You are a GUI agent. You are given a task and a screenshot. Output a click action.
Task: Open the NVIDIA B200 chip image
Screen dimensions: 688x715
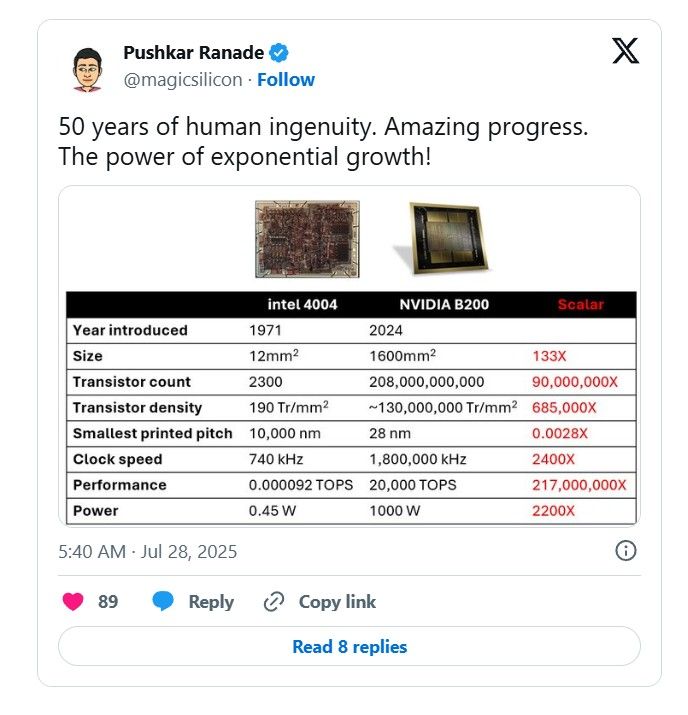pos(443,238)
